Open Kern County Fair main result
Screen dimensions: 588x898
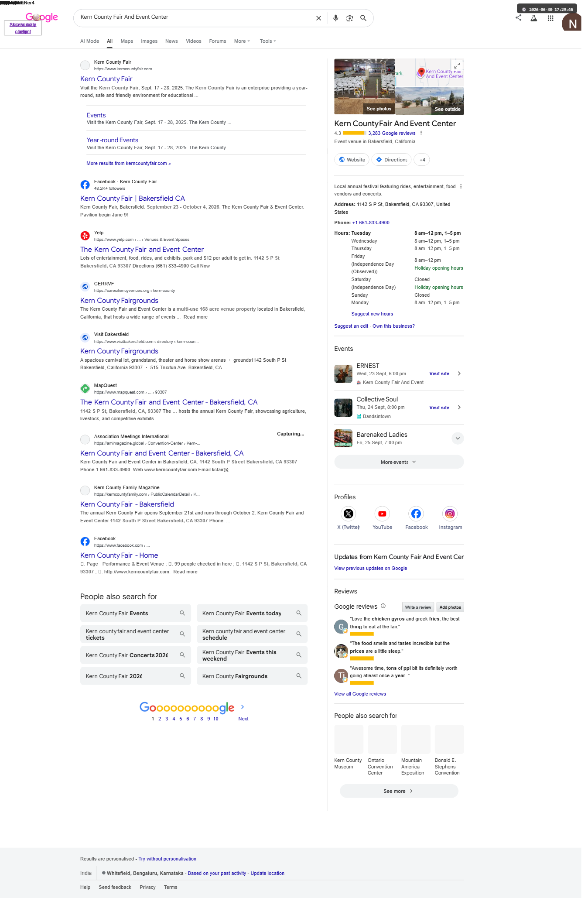106,79
